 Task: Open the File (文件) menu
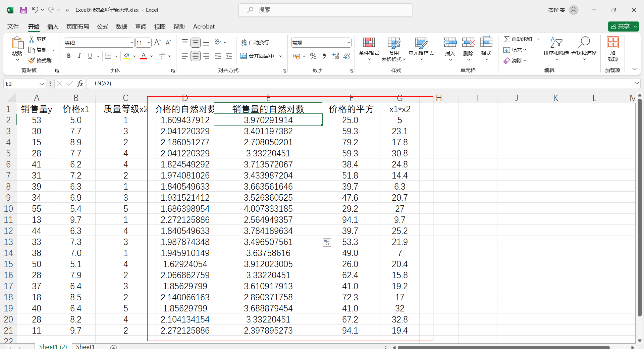13,27
